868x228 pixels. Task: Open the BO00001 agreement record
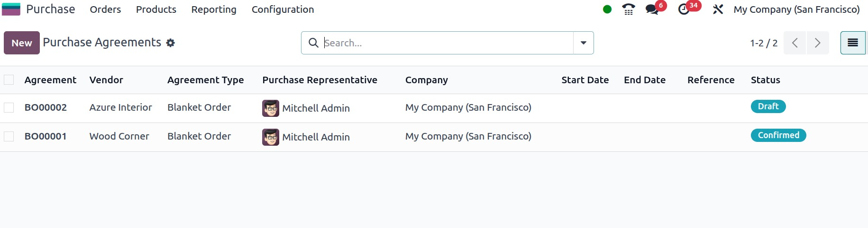coord(46,137)
